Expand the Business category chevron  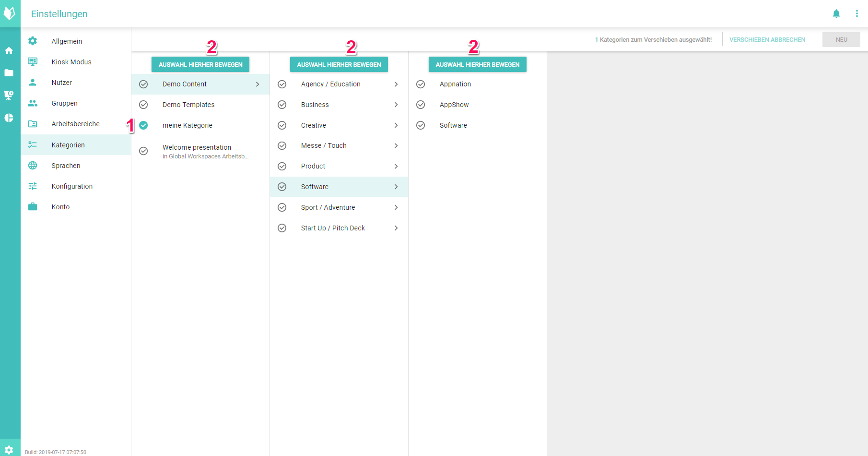[396, 105]
